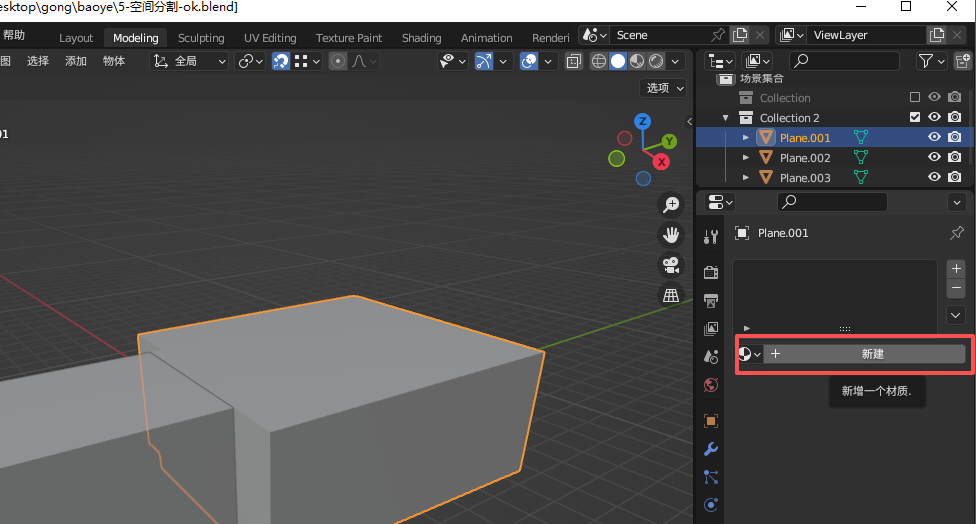Click the add material slot plus button
Image resolution: width=976 pixels, height=524 pixels.
[x=956, y=269]
